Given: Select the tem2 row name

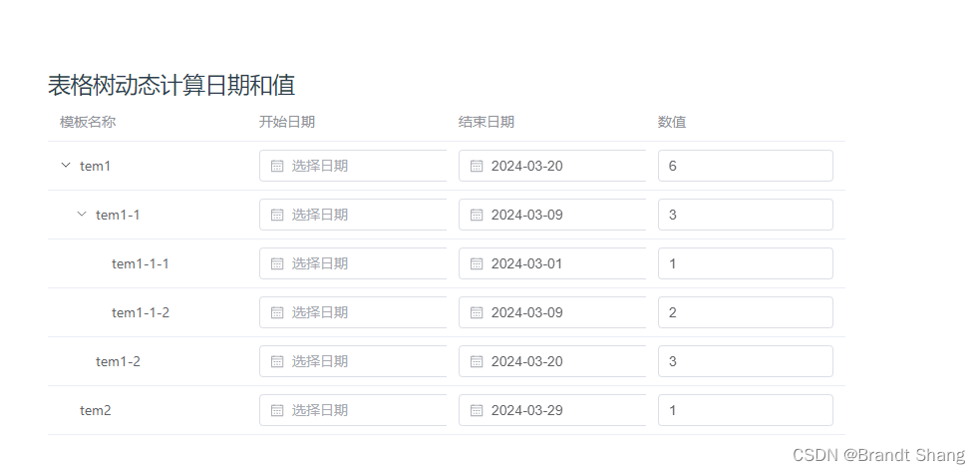Looking at the screenshot, I should click(x=96, y=410).
